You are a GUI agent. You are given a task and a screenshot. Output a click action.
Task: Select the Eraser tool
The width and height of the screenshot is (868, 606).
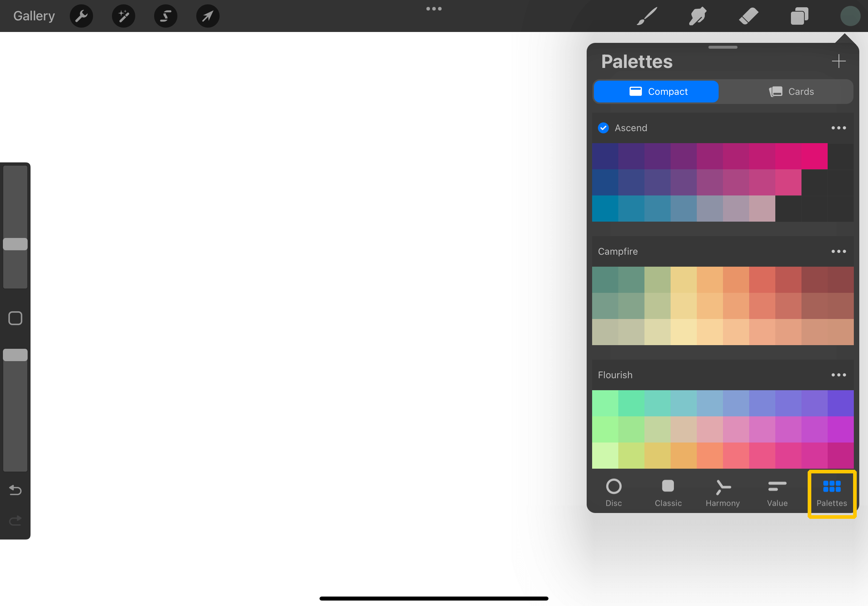pos(748,16)
